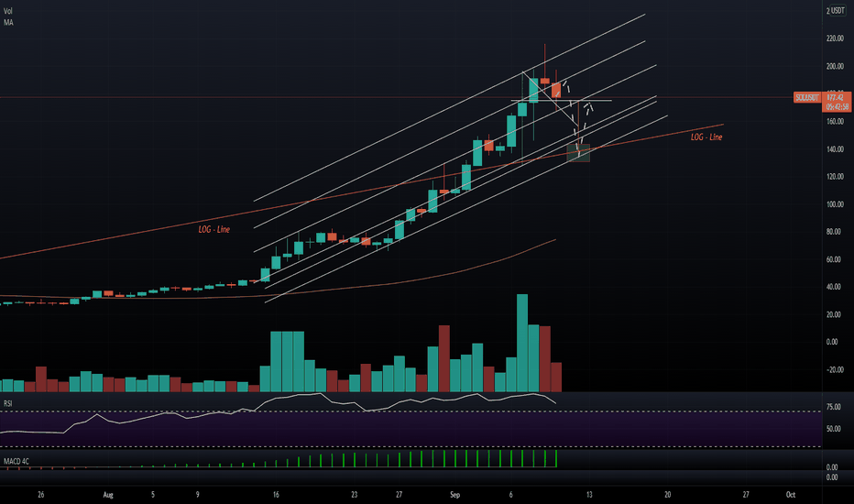The width and height of the screenshot is (854, 504).
Task: Click the 40.00 price axis label
Action: click(834, 287)
